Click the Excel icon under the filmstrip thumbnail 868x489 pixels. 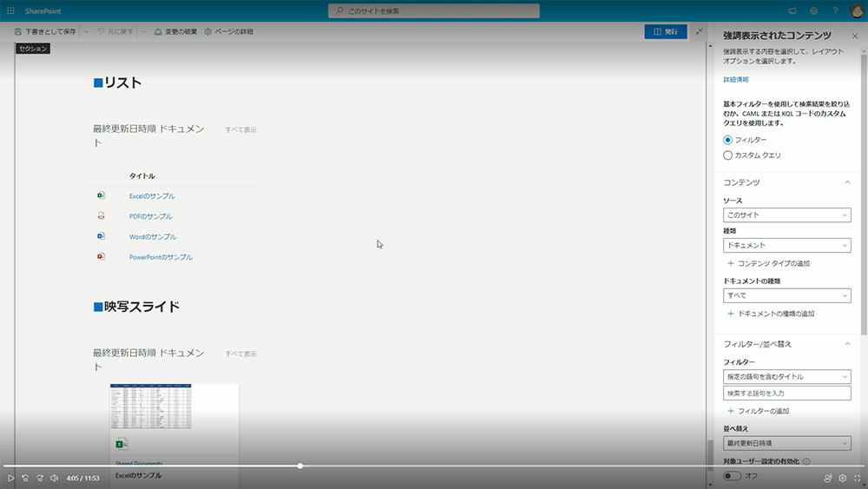coord(122,444)
